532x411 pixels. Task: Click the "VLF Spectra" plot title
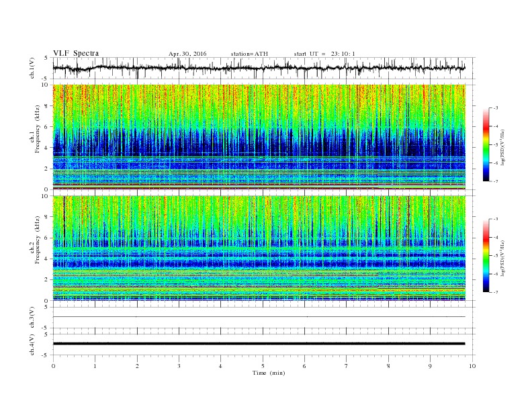point(76,53)
